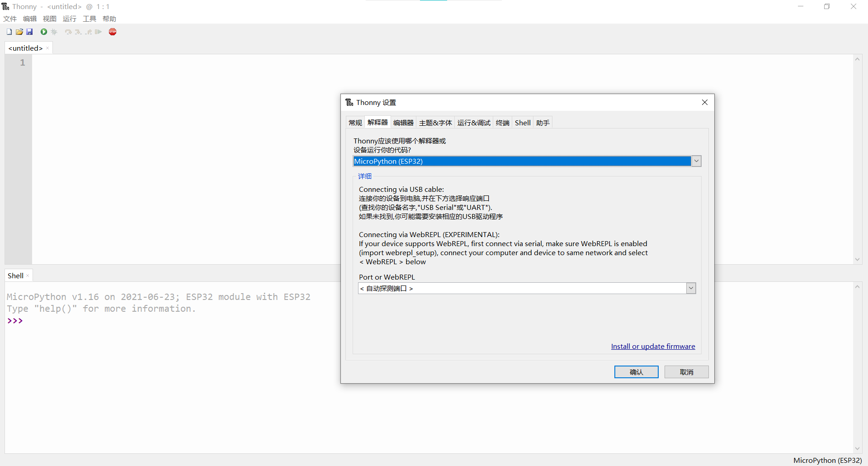Click line 1 in the editor gutter
The height and width of the screenshot is (466, 868).
[x=22, y=62]
